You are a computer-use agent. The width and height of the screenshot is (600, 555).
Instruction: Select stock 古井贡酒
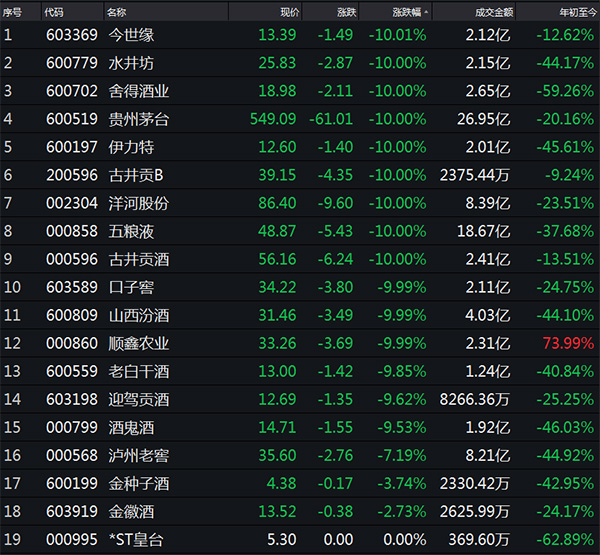click(139, 259)
